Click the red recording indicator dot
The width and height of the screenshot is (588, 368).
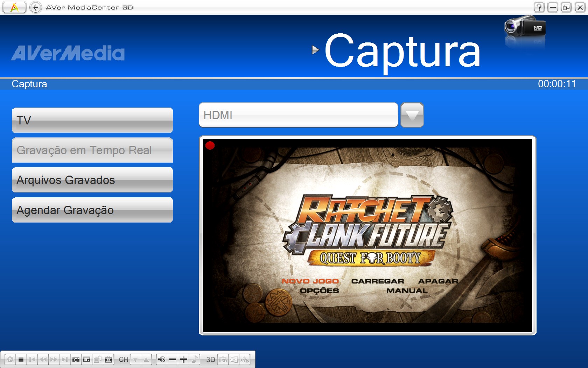pyautogui.click(x=210, y=145)
